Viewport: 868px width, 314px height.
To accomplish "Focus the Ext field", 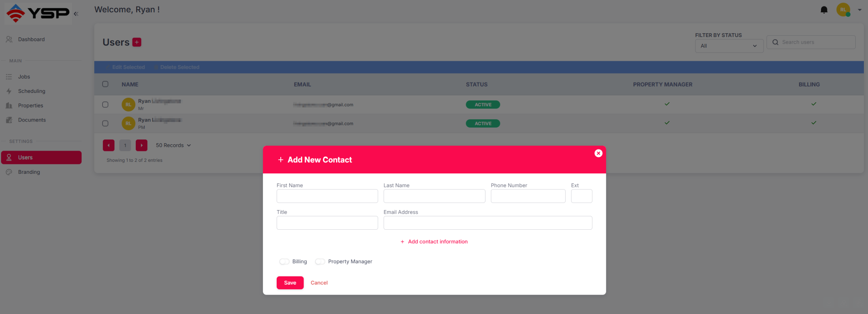I will (582, 196).
